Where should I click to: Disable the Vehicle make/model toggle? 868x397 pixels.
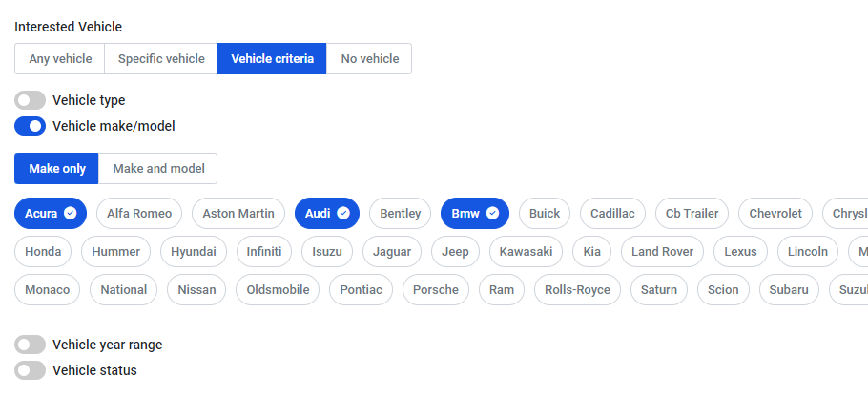pyautogui.click(x=30, y=126)
